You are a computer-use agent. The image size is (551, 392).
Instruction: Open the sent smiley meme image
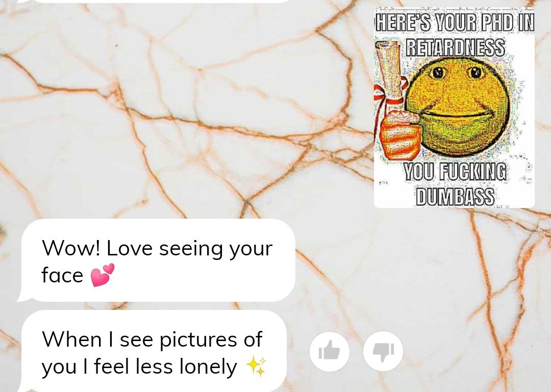tap(454, 108)
